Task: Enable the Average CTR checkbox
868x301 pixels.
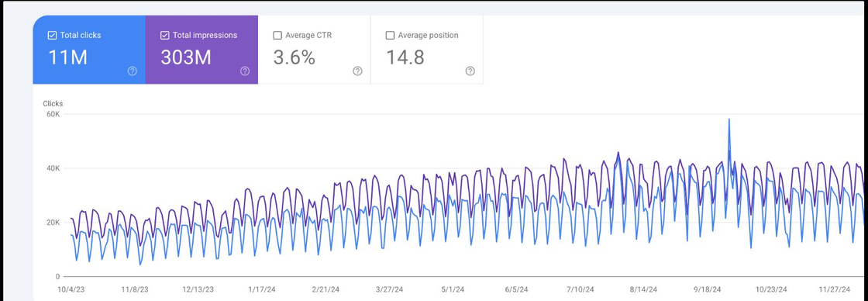Action: 277,35
